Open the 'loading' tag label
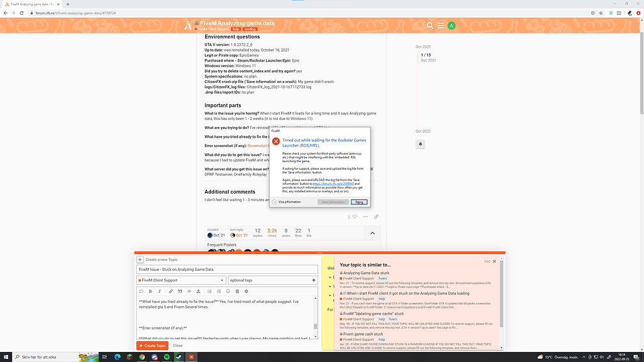The width and height of the screenshot is (644, 362). click(250, 29)
